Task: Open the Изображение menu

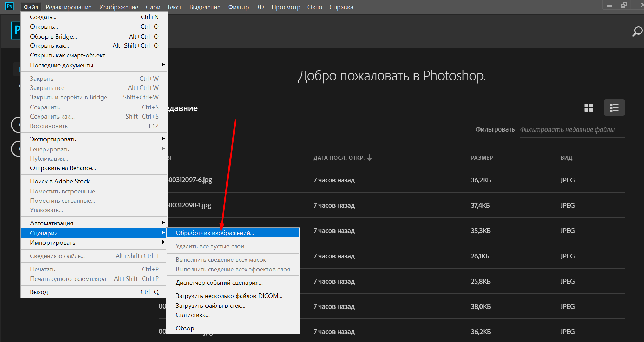Action: 119,7
